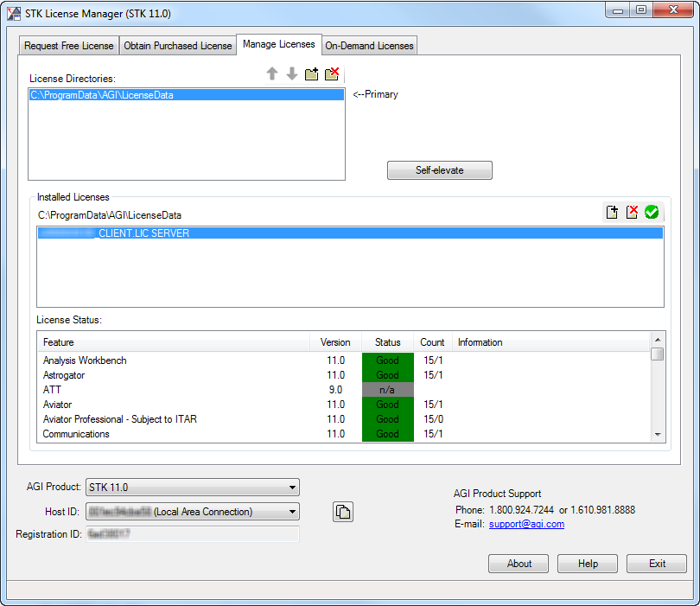Sort by the Count column header

pyautogui.click(x=433, y=342)
